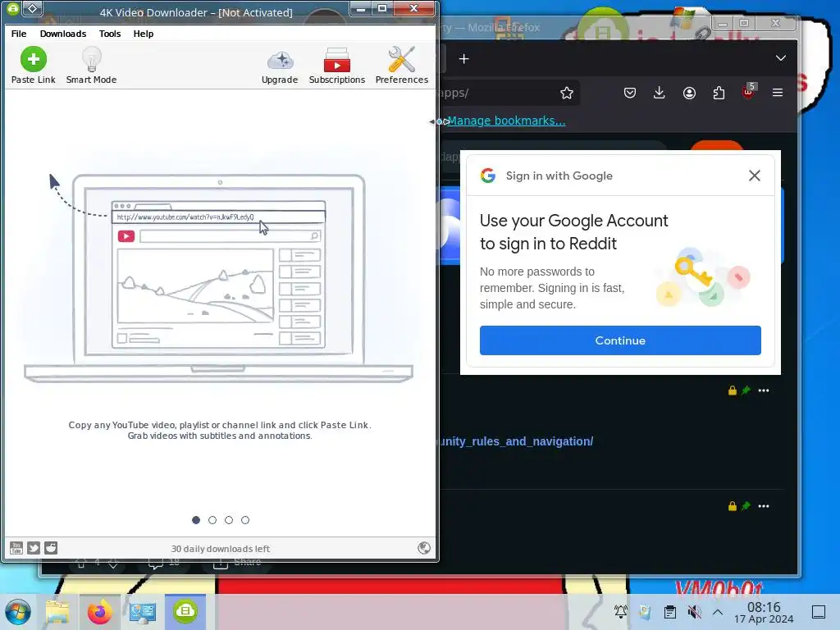Image resolution: width=840 pixels, height=630 pixels.
Task: Open File Explorer from taskbar
Action: coord(57,612)
